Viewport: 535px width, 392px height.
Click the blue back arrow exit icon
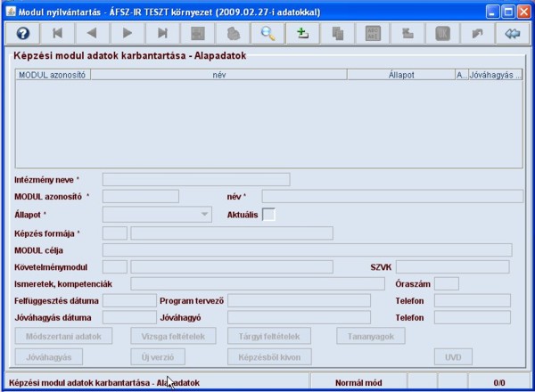pos(511,33)
